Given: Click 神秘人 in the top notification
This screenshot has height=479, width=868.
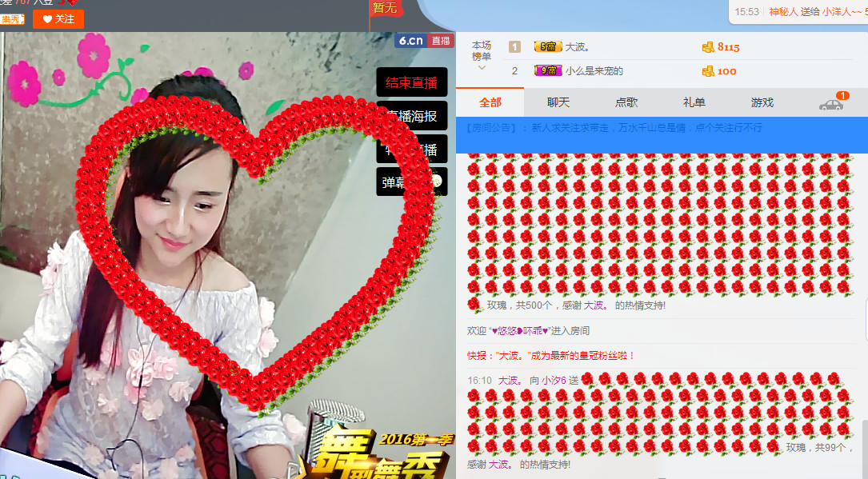Looking at the screenshot, I should point(783,12).
